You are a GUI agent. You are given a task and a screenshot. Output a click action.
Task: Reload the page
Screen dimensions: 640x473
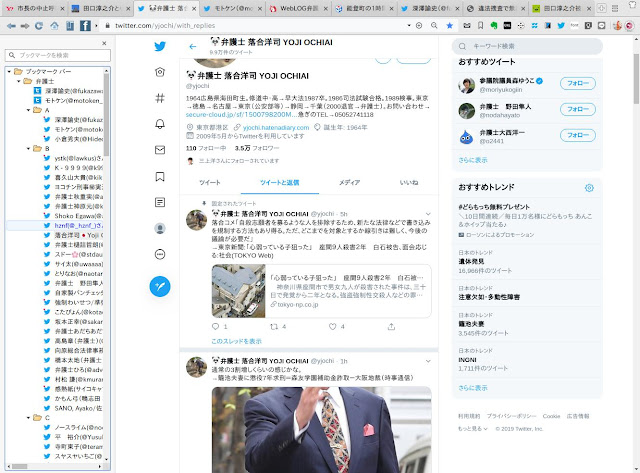pyautogui.click(x=39, y=26)
